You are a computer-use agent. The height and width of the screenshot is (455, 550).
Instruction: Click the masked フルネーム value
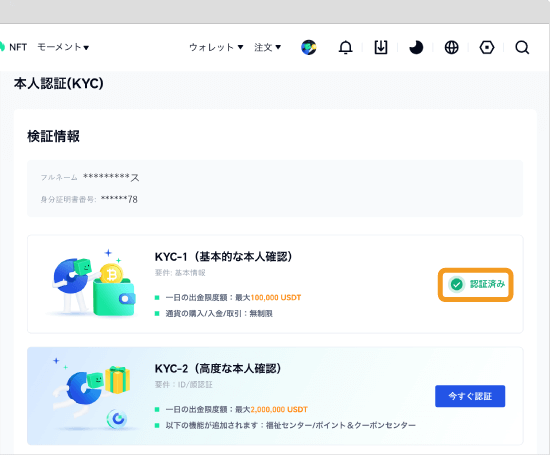coord(111,177)
